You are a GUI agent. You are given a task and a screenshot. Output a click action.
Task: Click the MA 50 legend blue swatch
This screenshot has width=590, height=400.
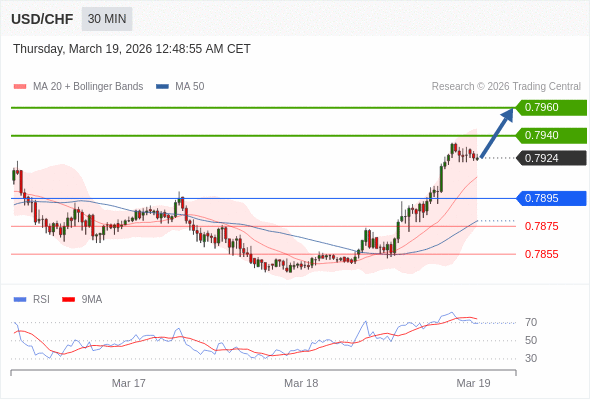coord(162,87)
